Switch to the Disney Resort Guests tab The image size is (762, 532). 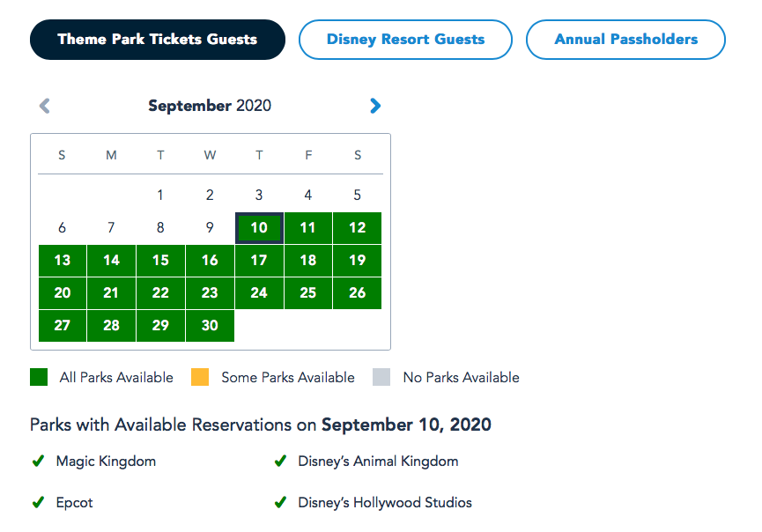(405, 40)
